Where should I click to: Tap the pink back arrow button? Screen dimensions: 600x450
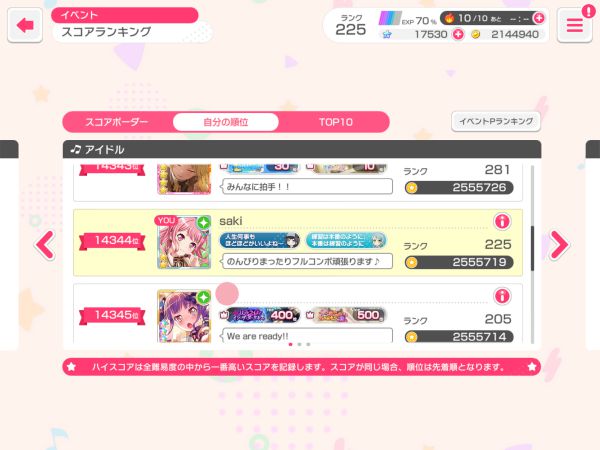pos(25,25)
